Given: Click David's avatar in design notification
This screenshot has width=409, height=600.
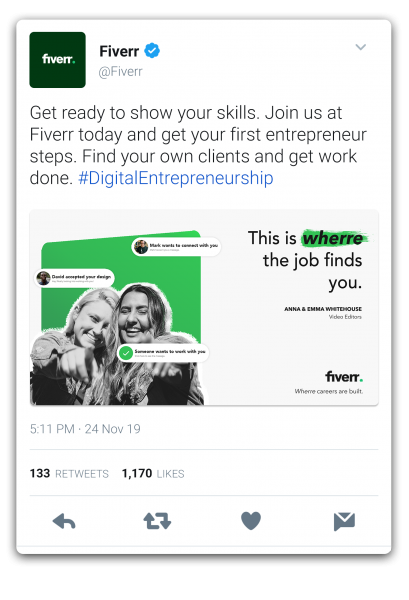Looking at the screenshot, I should (x=43, y=278).
